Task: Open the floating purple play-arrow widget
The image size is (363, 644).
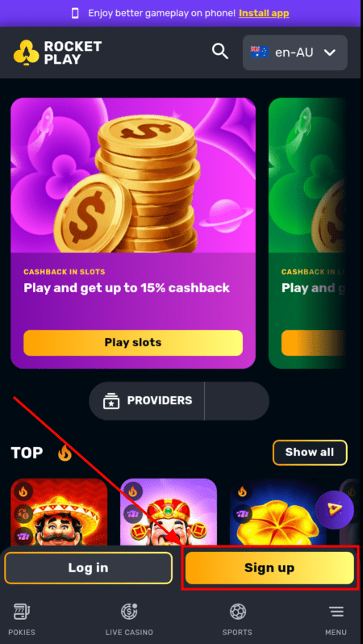Action: click(x=334, y=510)
